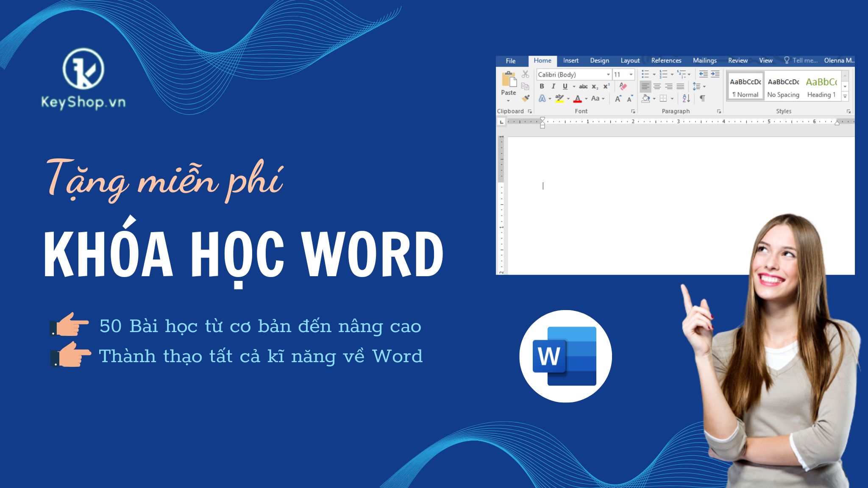868x488 pixels.
Task: Apply Superscript formatting
Action: click(x=606, y=86)
